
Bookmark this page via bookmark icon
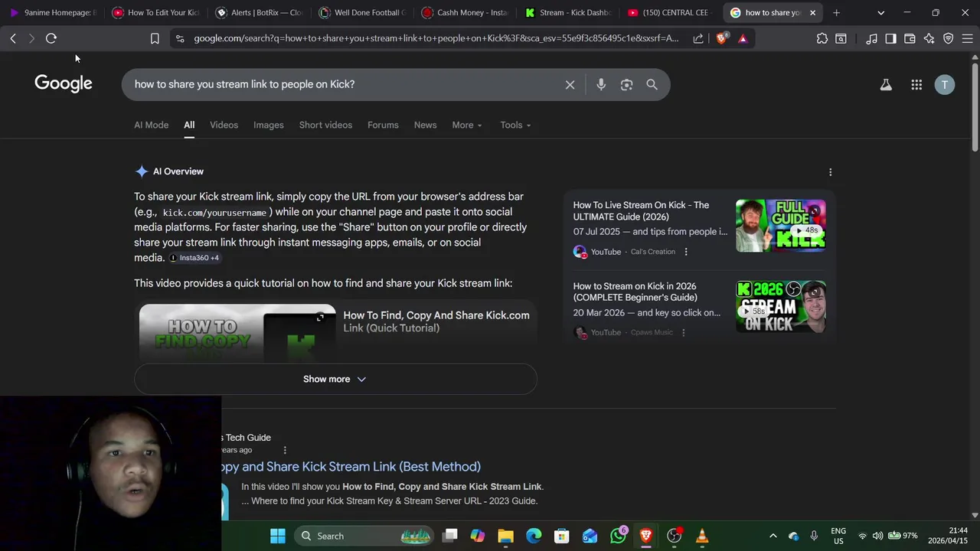[155, 38]
